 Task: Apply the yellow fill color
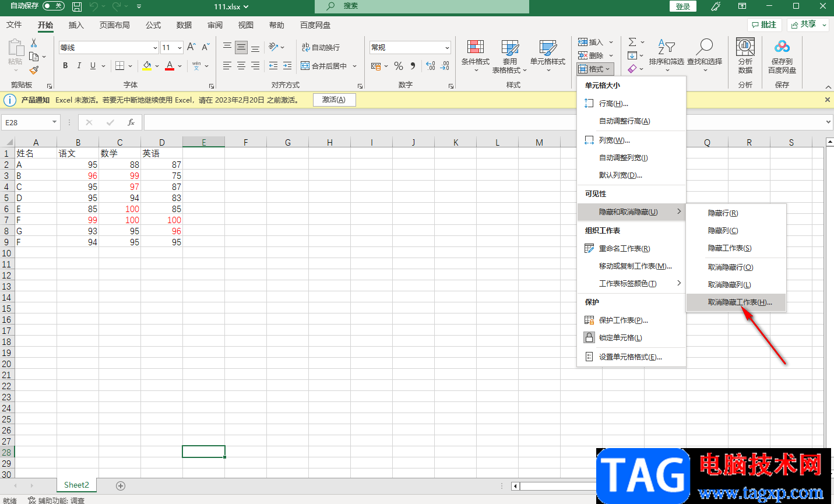pyautogui.click(x=147, y=66)
